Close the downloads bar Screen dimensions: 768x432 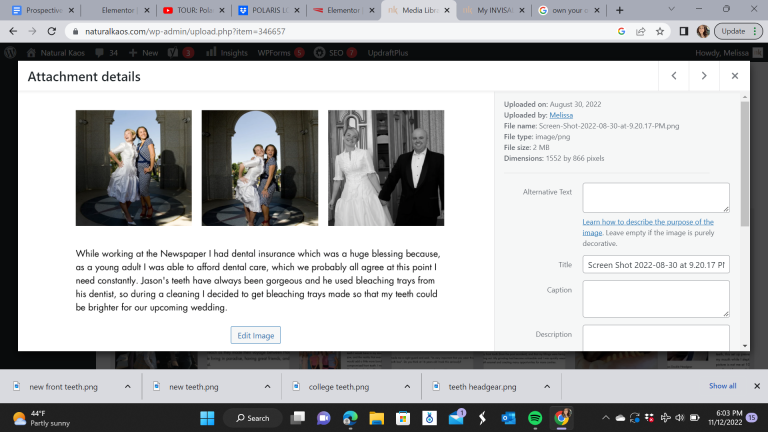coord(757,386)
